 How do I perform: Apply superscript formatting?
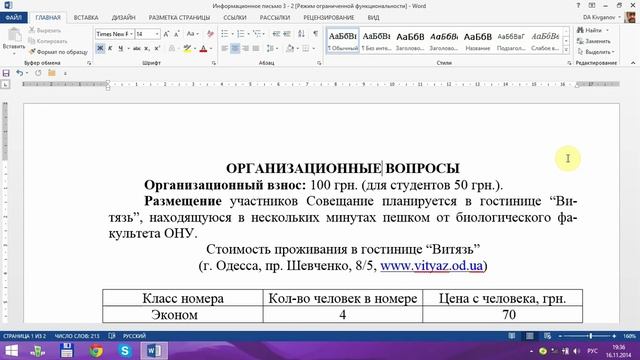(157, 49)
